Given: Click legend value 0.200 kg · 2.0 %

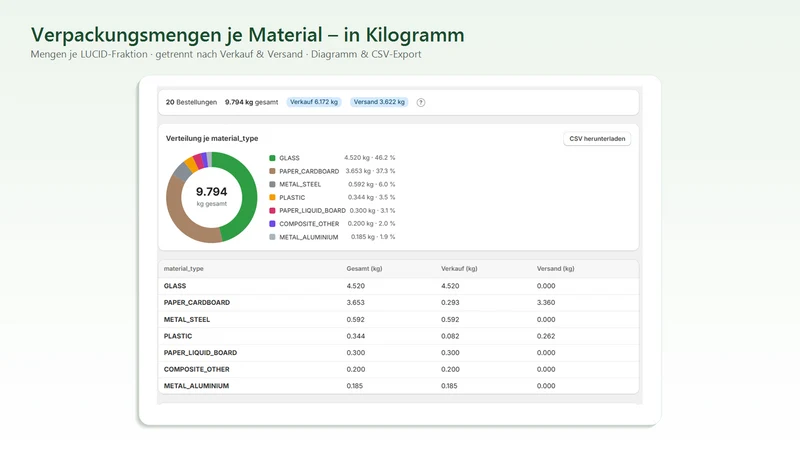Looking at the screenshot, I should 371,223.
